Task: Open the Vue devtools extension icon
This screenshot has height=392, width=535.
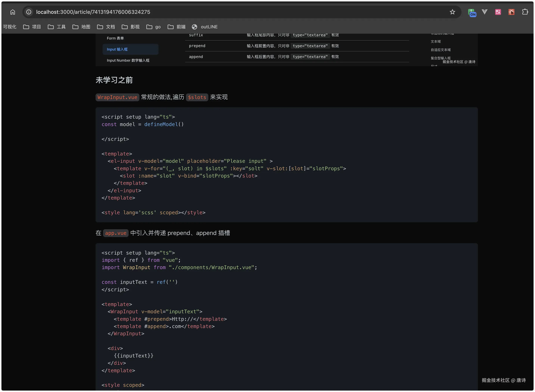Action: (484, 12)
